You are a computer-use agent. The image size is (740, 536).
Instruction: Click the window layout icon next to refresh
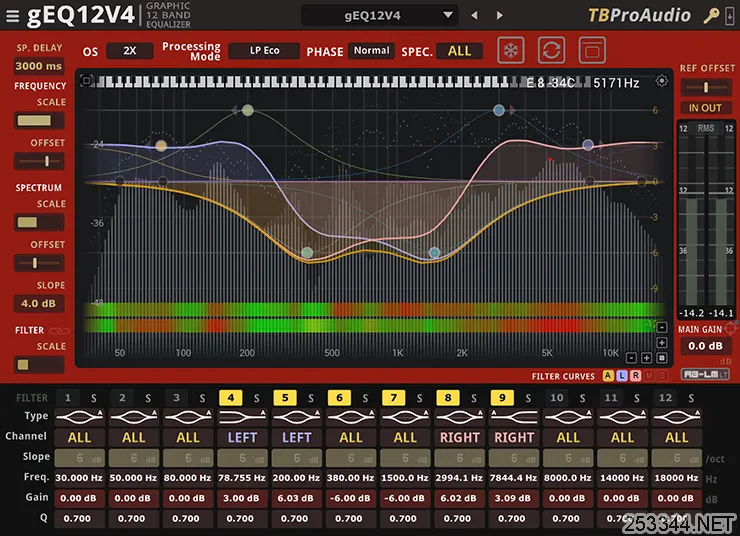pos(592,50)
